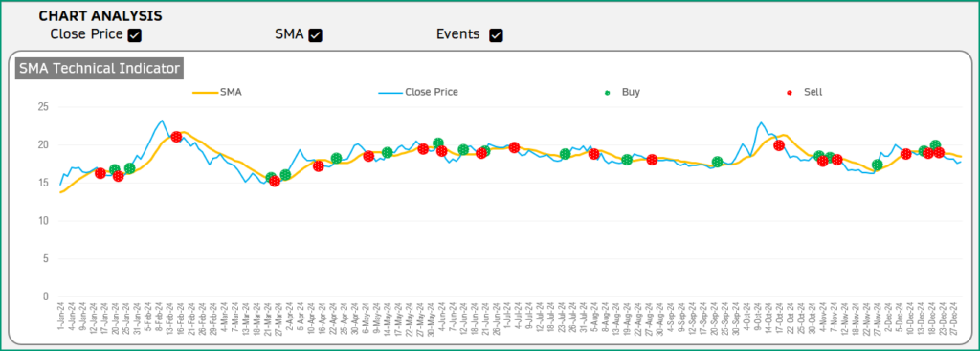The width and height of the screenshot is (980, 351).
Task: Select Buy marker near 23-Jul-24
Action: pos(565,154)
